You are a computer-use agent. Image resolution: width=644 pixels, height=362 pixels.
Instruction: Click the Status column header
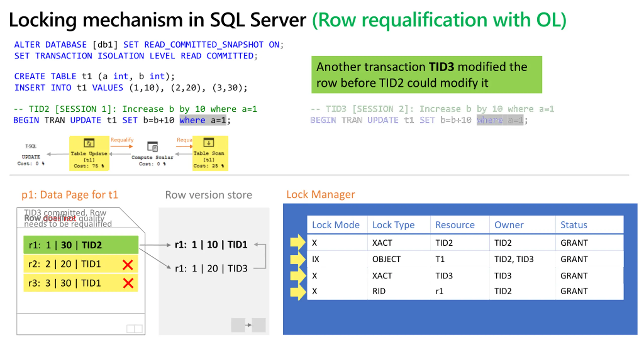pyautogui.click(x=574, y=225)
